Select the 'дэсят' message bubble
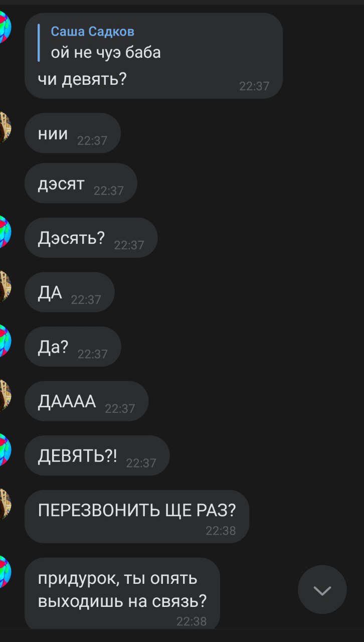The width and height of the screenshot is (364, 642). 81,183
